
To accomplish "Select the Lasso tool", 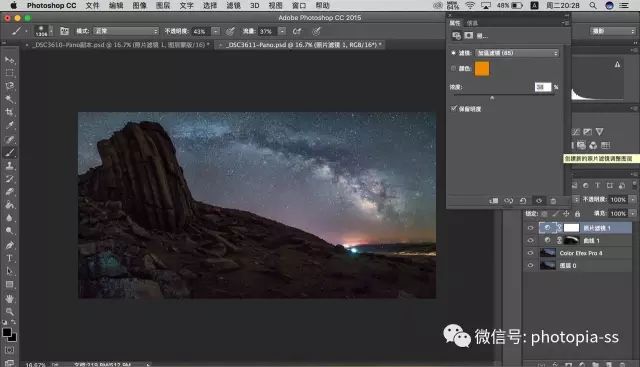I will coord(9,86).
